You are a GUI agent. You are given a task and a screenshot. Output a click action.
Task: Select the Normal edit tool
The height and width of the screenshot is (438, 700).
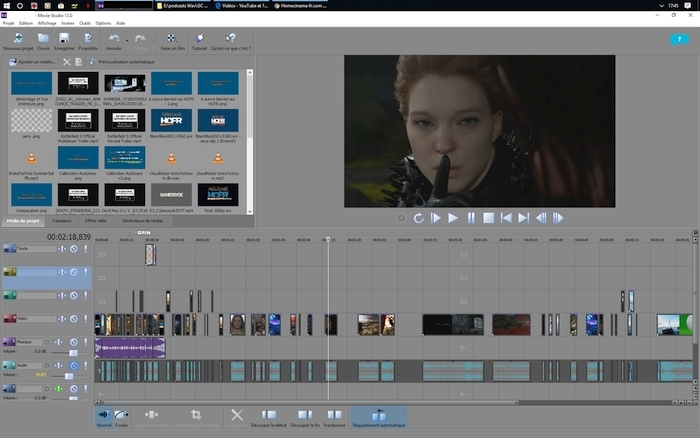point(104,418)
